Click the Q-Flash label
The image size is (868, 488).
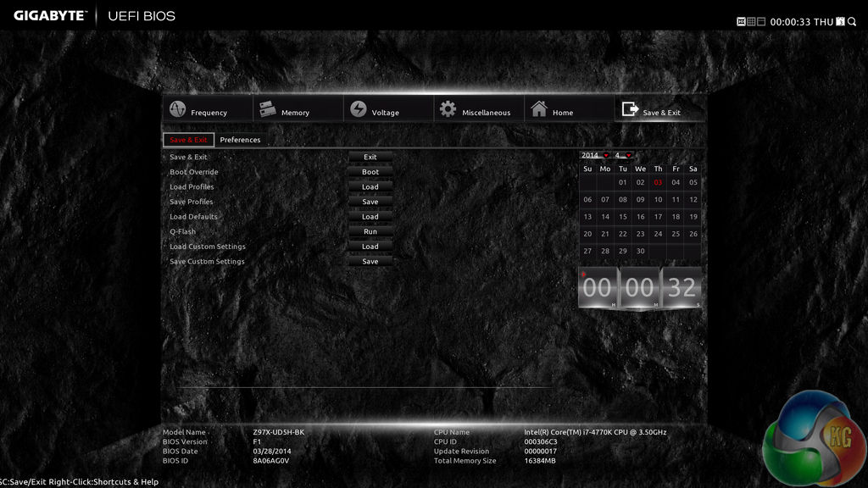pyautogui.click(x=183, y=232)
